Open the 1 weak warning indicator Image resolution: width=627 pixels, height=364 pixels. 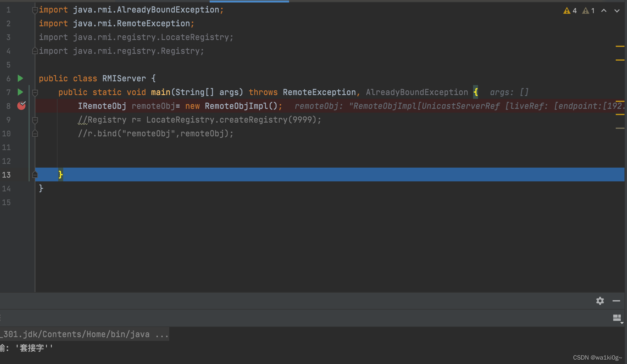(x=589, y=11)
